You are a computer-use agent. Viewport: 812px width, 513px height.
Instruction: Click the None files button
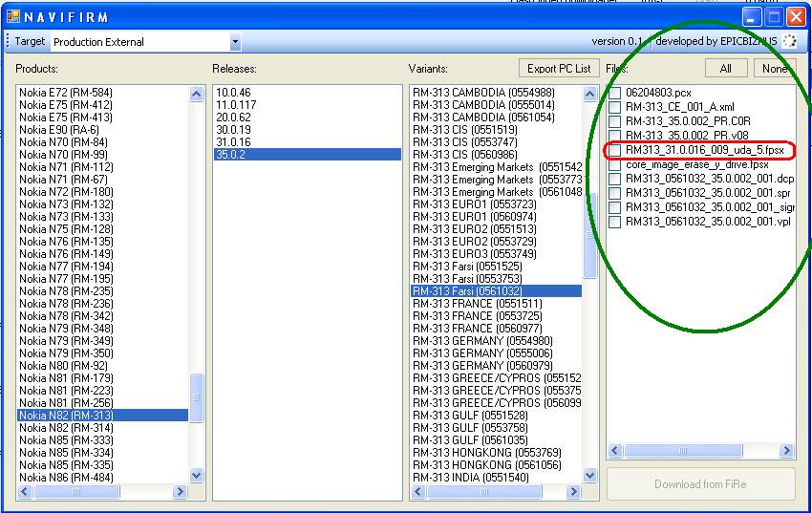click(776, 69)
